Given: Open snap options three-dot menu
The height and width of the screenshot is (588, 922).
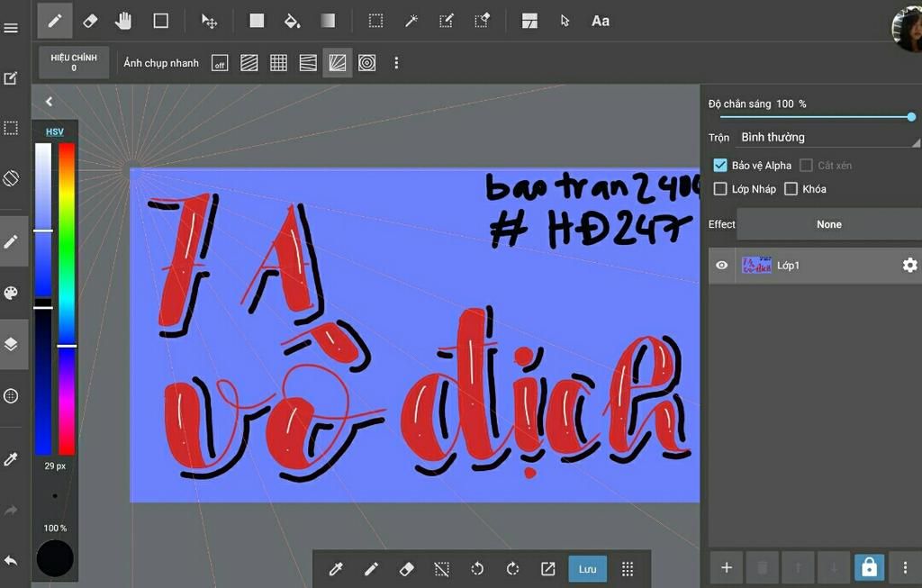Looking at the screenshot, I should [x=396, y=63].
